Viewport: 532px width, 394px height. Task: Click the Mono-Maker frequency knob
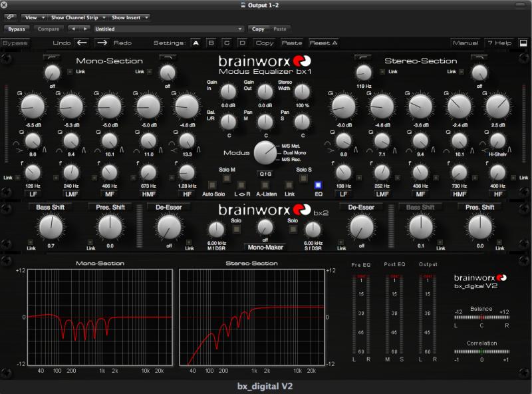click(265, 226)
